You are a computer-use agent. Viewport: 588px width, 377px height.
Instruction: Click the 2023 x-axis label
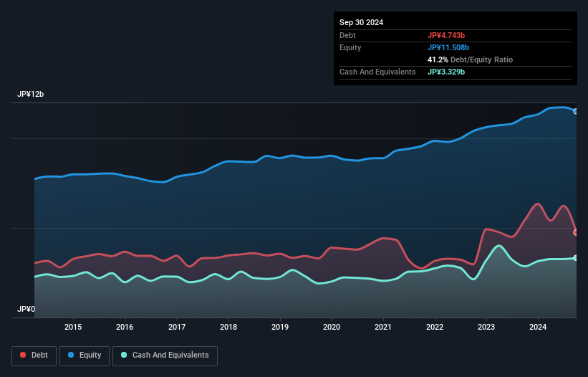[486, 327]
